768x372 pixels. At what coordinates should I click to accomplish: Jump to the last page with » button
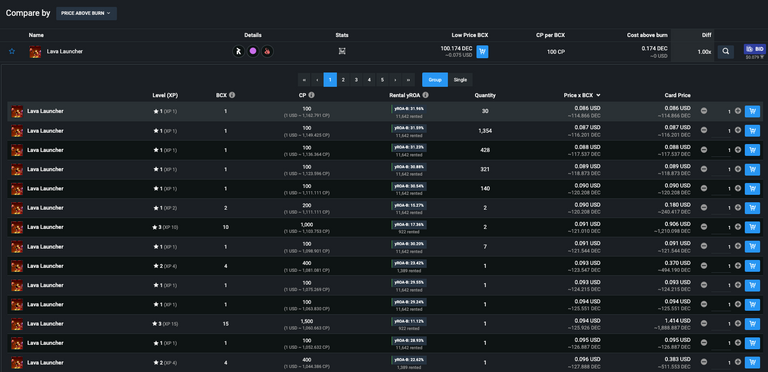tap(408, 80)
